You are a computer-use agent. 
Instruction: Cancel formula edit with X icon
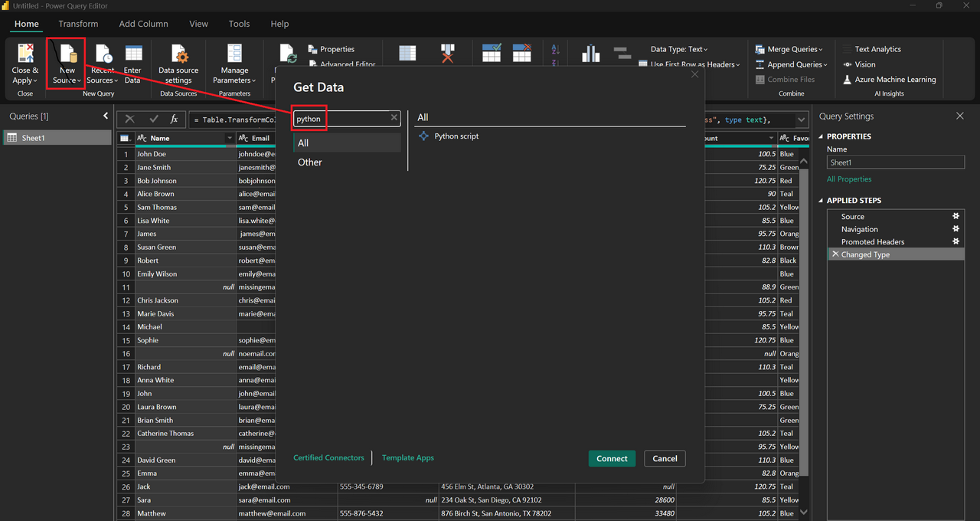coord(130,120)
